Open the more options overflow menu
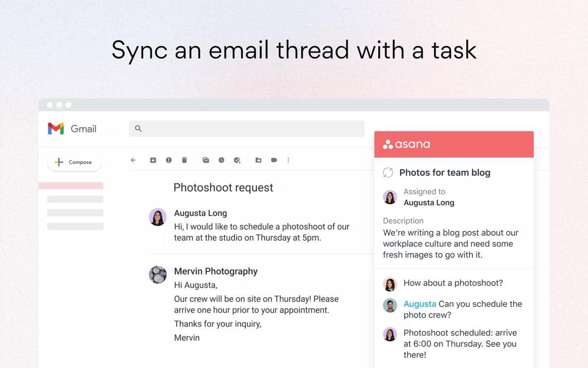 click(288, 160)
